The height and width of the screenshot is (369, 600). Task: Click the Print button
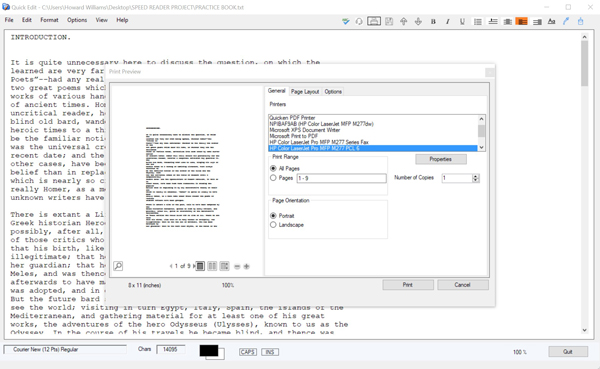pos(408,285)
